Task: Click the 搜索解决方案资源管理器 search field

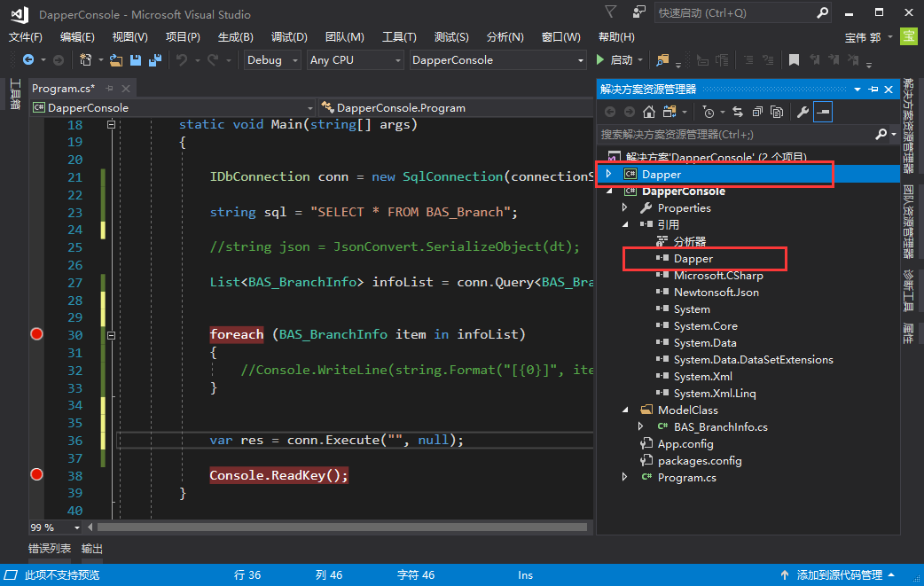Action: tap(735, 134)
